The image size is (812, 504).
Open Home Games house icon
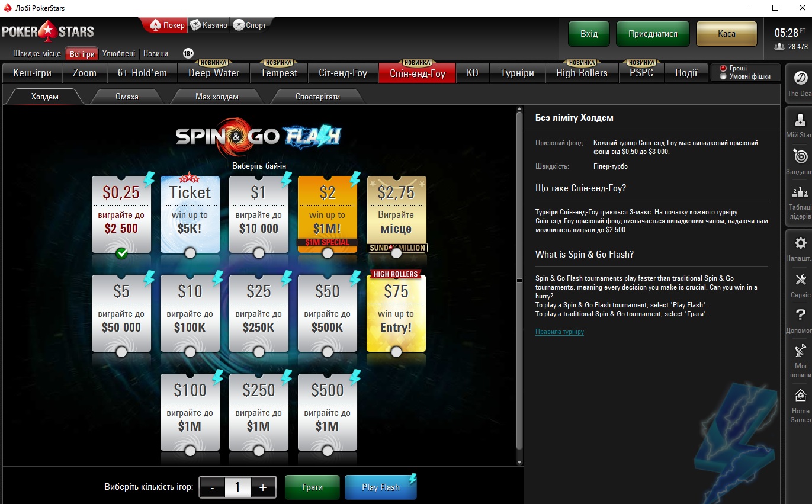800,396
